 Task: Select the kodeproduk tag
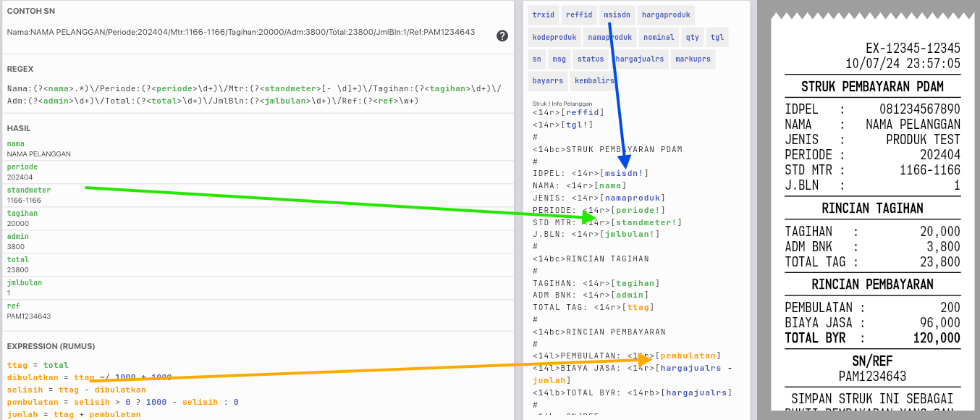(554, 37)
